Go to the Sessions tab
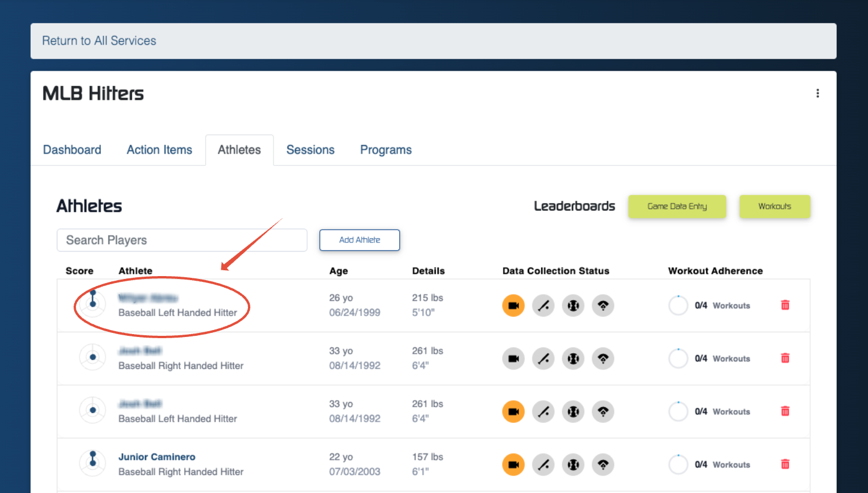 pyautogui.click(x=311, y=150)
